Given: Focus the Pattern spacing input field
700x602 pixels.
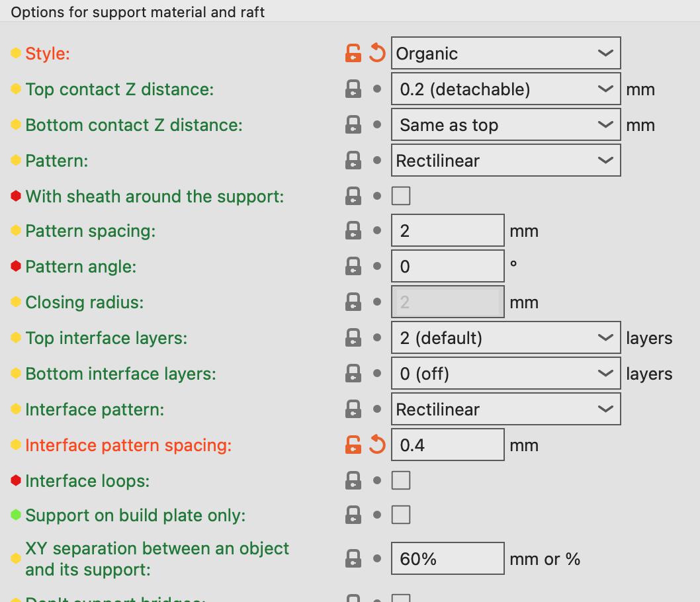Looking at the screenshot, I should click(448, 231).
